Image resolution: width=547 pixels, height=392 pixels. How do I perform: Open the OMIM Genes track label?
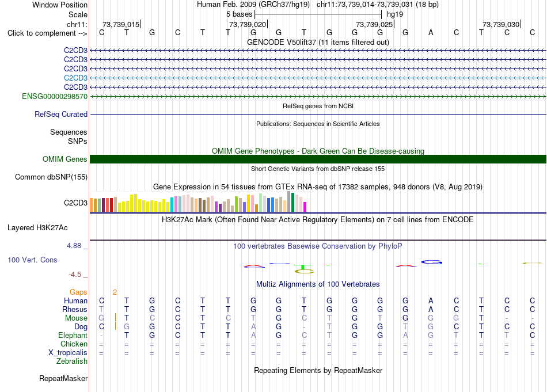tap(65, 159)
